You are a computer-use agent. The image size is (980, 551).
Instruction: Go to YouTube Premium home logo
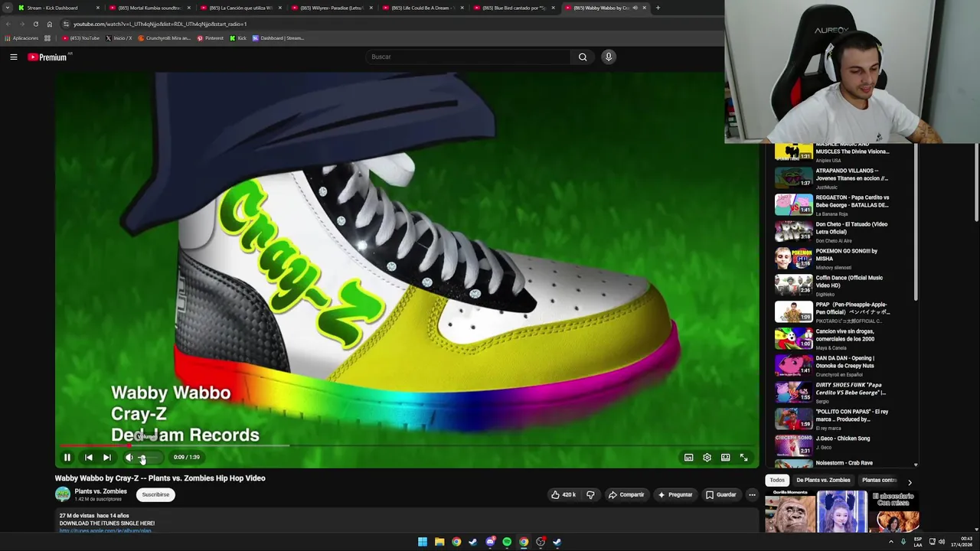pos(47,57)
